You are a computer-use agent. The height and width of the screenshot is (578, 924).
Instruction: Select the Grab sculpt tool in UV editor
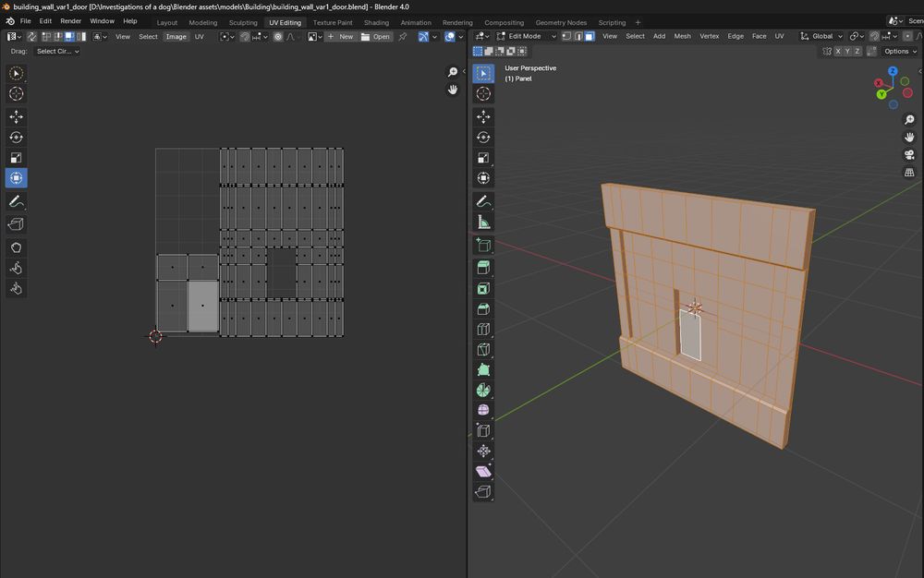[x=16, y=247]
